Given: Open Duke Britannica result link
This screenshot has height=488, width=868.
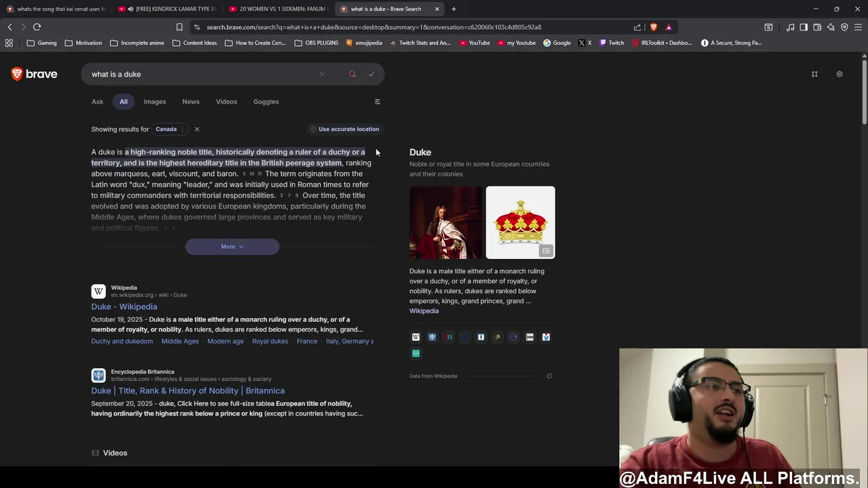Looking at the screenshot, I should (188, 390).
